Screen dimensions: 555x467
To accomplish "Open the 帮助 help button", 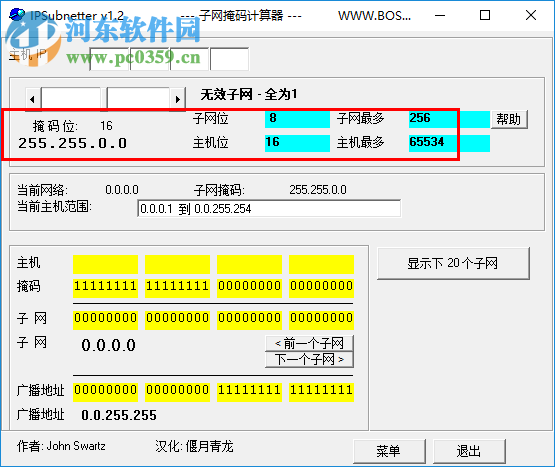I will 509,119.
